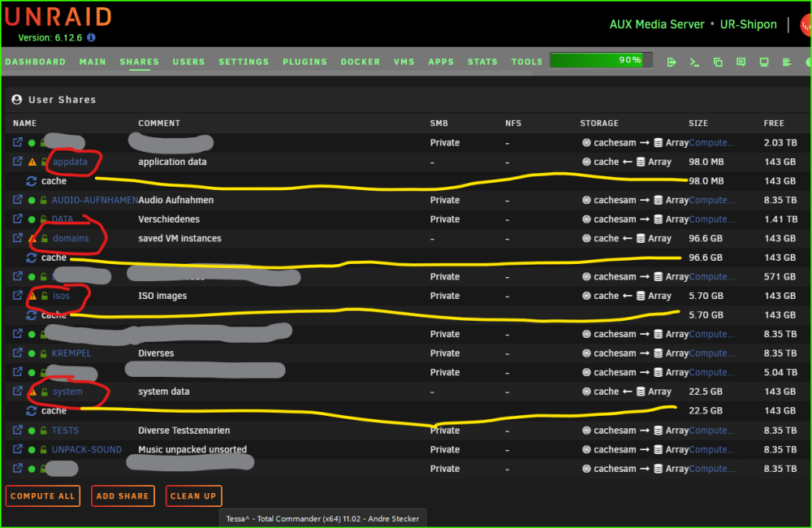Select the SHARES tab
The height and width of the screenshot is (528, 812).
140,62
